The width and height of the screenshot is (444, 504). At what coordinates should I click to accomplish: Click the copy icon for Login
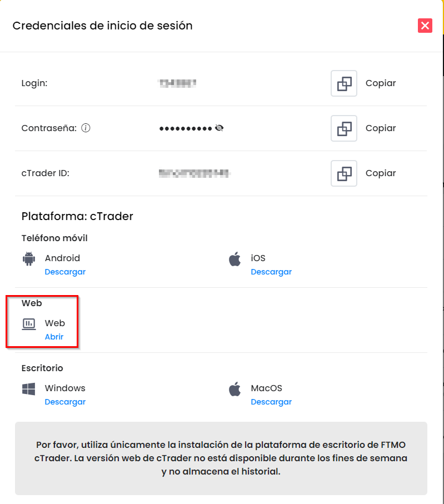click(344, 83)
